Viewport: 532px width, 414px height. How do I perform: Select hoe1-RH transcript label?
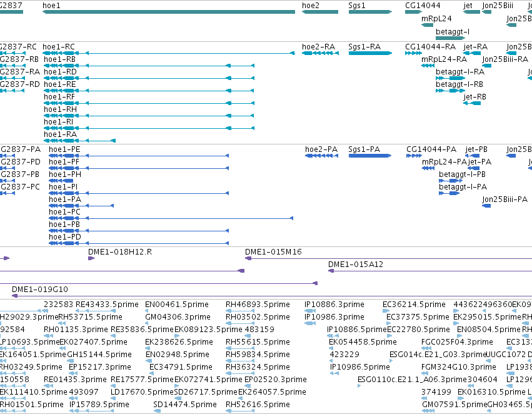61,109
